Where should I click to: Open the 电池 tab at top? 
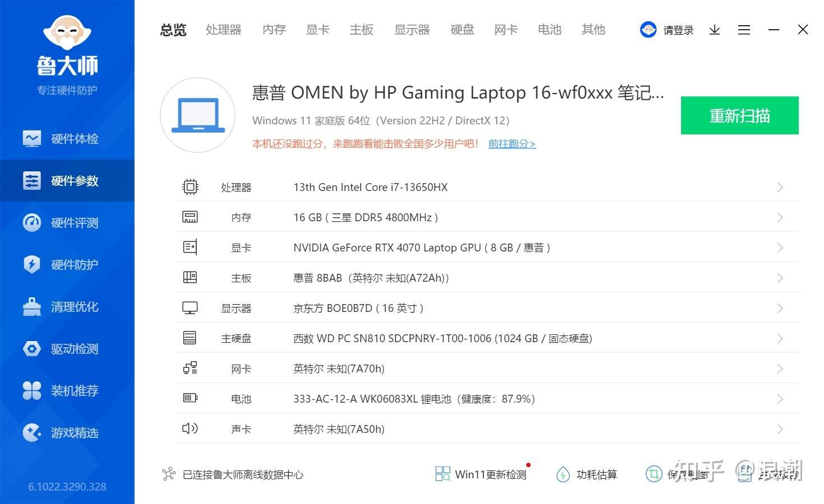[549, 30]
